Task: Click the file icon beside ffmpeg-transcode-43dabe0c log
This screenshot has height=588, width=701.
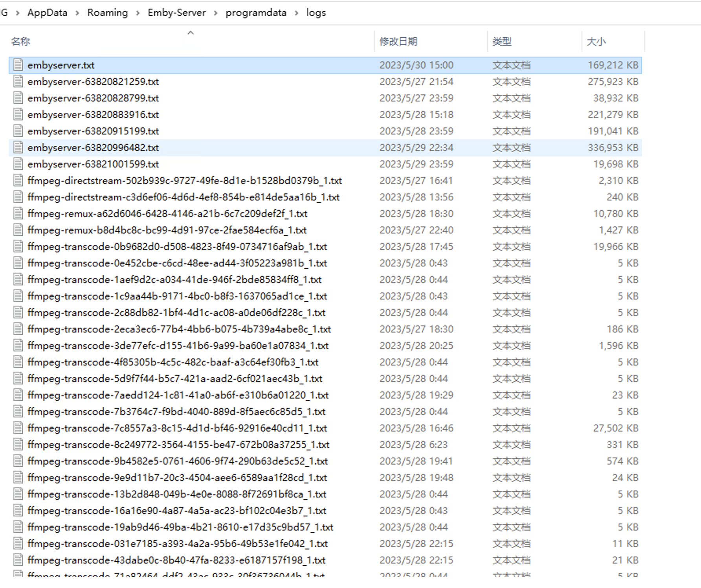Action: click(18, 560)
